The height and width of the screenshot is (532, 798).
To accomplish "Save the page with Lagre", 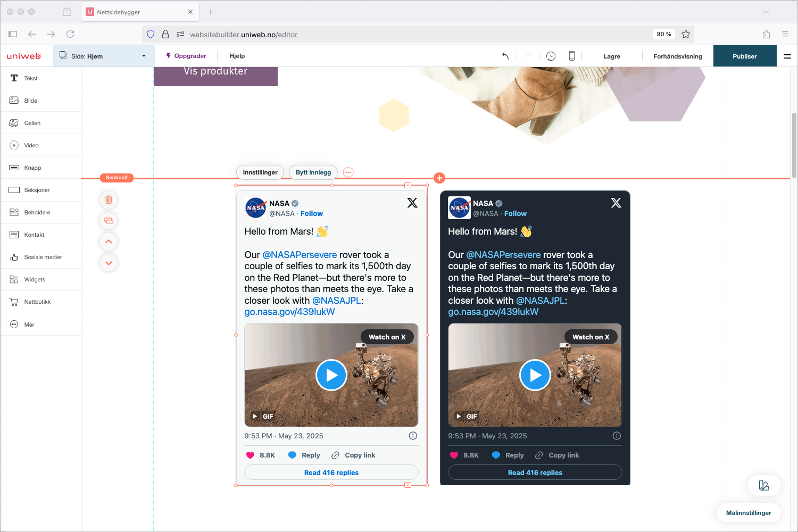I will pos(612,56).
